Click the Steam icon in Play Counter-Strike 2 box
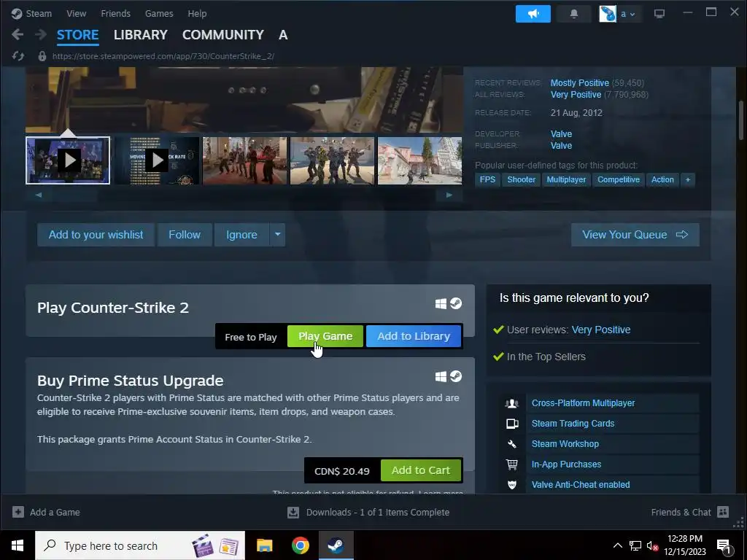Viewport: 747px width, 560px height. (x=456, y=304)
